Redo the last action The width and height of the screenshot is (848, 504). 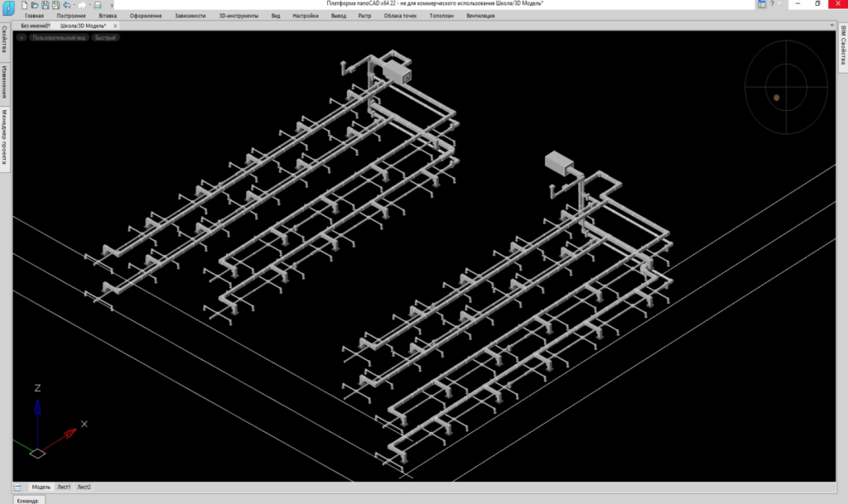pos(82,6)
